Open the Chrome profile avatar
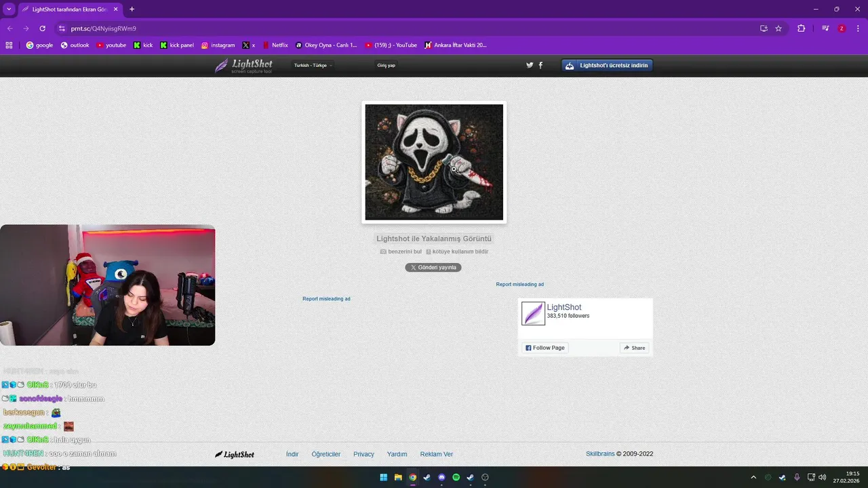The image size is (868, 488). (842, 28)
